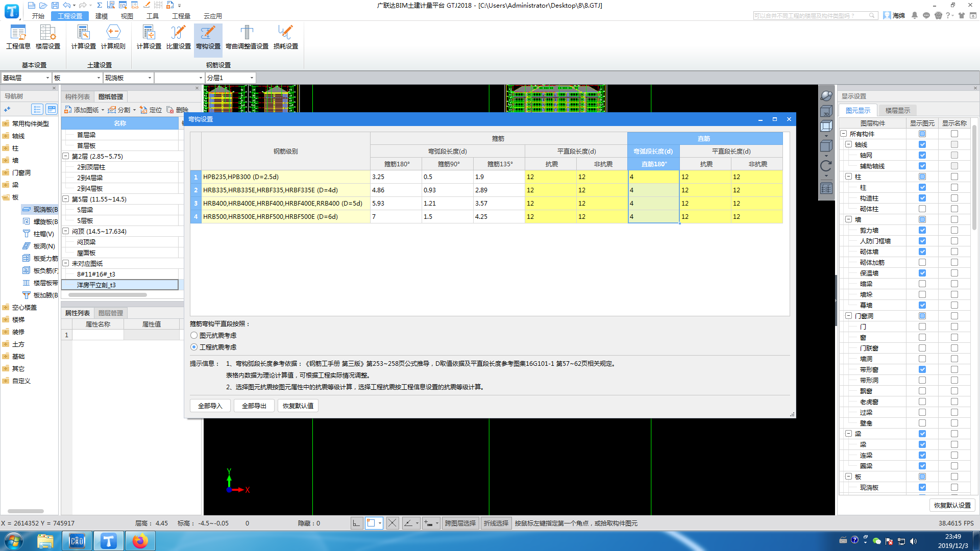The image size is (980, 551).
Task: Collapse 墙 group in display settings
Action: point(848,219)
